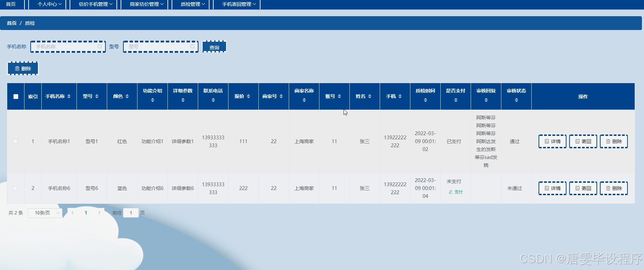Click the green 支付 link in row 2
The width and height of the screenshot is (644, 270).
456,192
